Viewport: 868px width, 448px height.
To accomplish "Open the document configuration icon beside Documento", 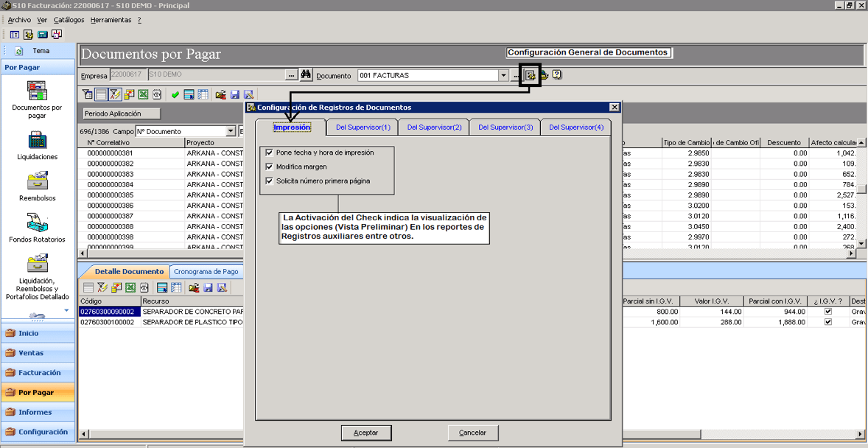I will point(530,75).
